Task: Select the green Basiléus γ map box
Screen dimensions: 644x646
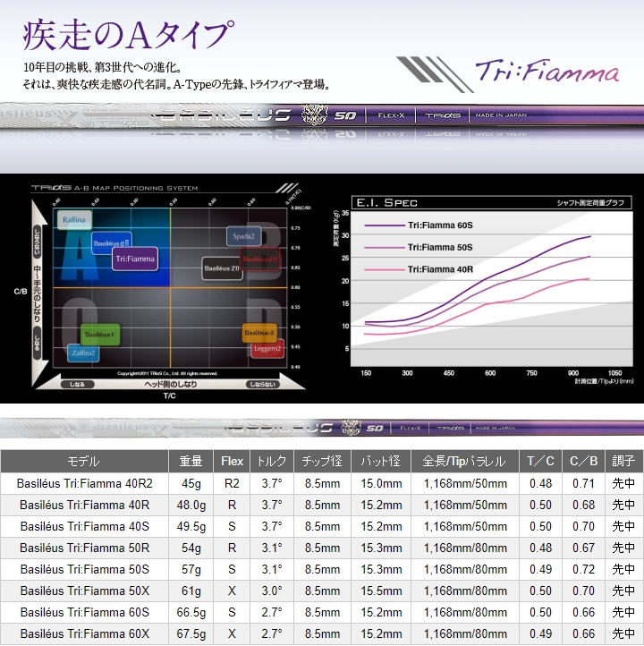Action: click(100, 334)
